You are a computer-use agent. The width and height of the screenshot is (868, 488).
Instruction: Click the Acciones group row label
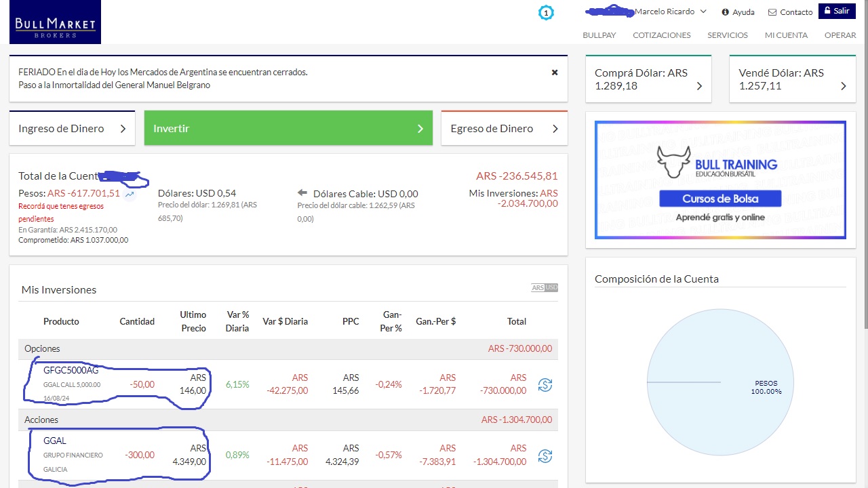(41, 420)
